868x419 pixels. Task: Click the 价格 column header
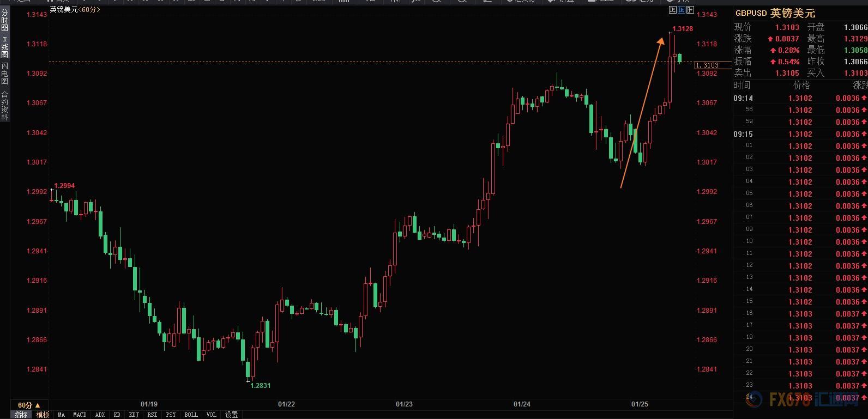coord(801,86)
